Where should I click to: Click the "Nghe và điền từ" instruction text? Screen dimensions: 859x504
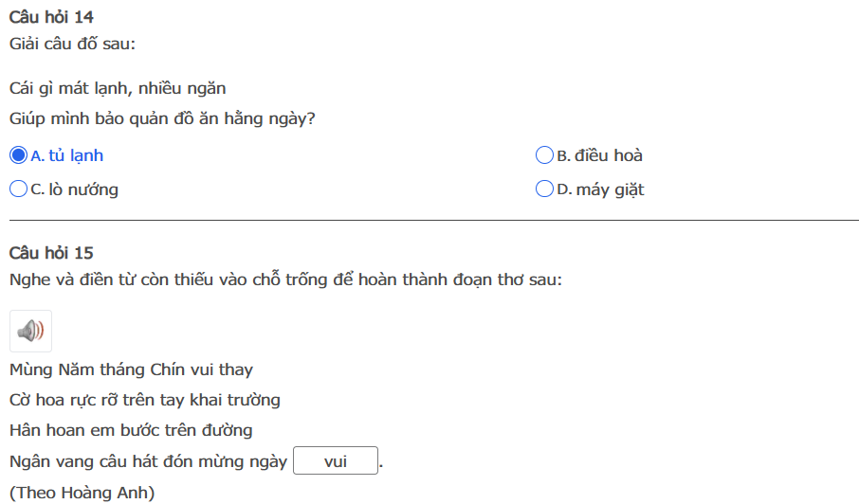[285, 280]
